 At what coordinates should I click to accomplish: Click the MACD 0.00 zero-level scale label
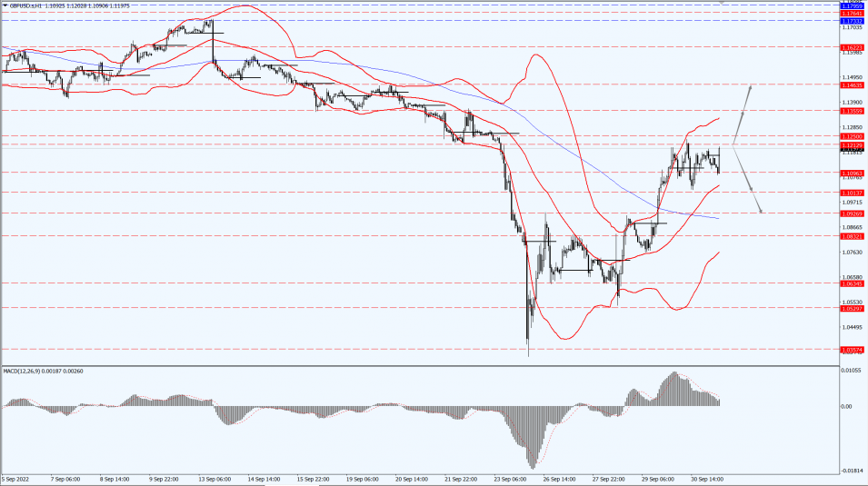pos(846,407)
